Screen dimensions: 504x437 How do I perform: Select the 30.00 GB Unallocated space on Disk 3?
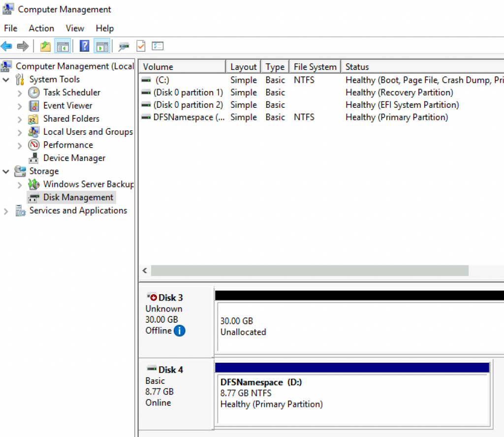361,327
